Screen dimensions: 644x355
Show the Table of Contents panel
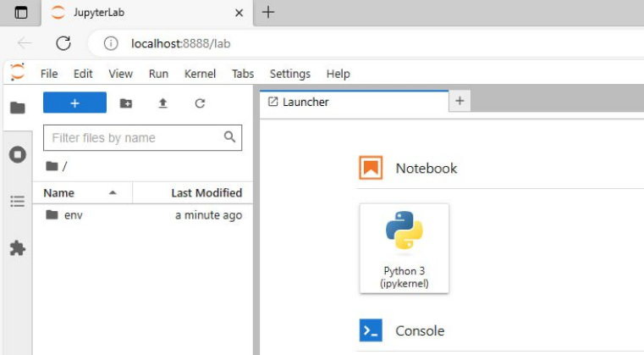(18, 201)
